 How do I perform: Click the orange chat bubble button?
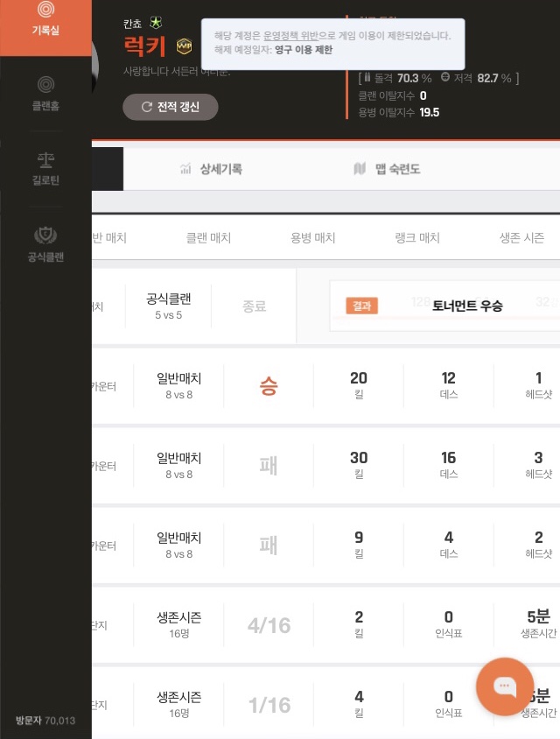[505, 686]
